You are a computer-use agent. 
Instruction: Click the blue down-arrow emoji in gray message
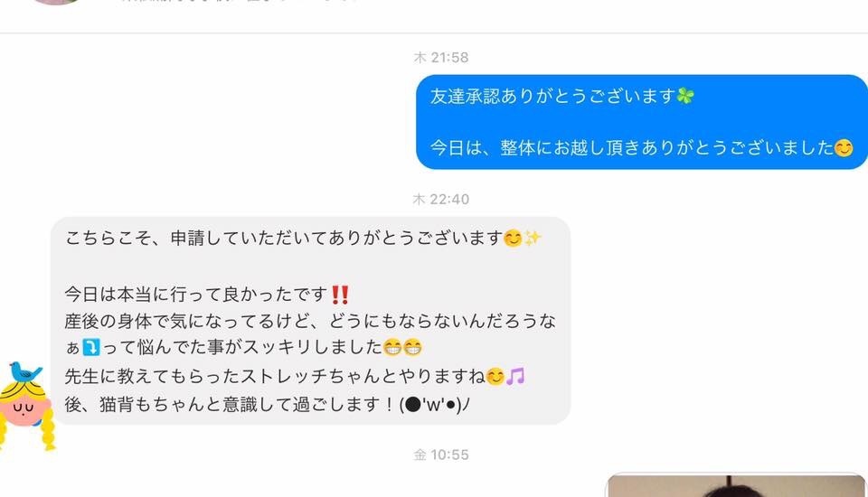tap(91, 348)
